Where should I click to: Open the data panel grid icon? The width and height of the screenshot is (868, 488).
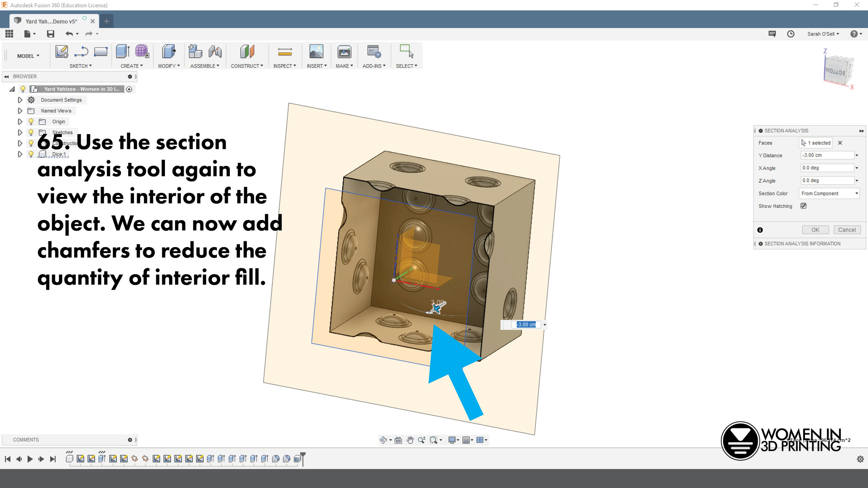tap(9, 34)
